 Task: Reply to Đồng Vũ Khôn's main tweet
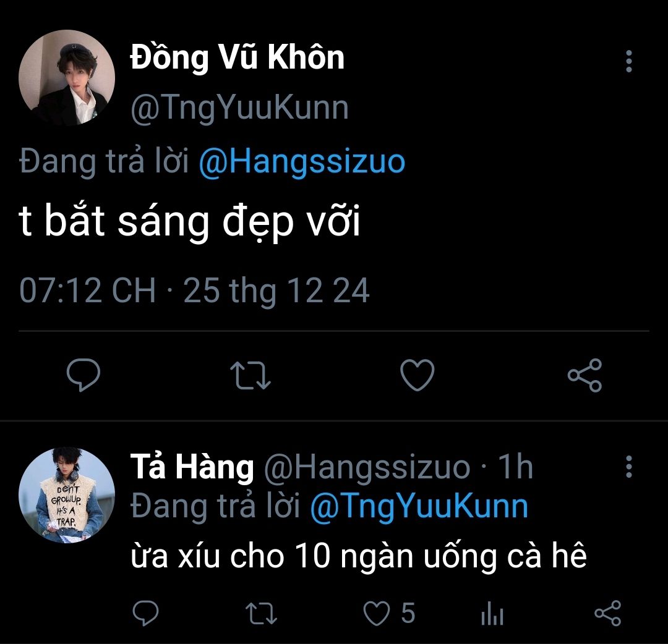pyautogui.click(x=83, y=375)
